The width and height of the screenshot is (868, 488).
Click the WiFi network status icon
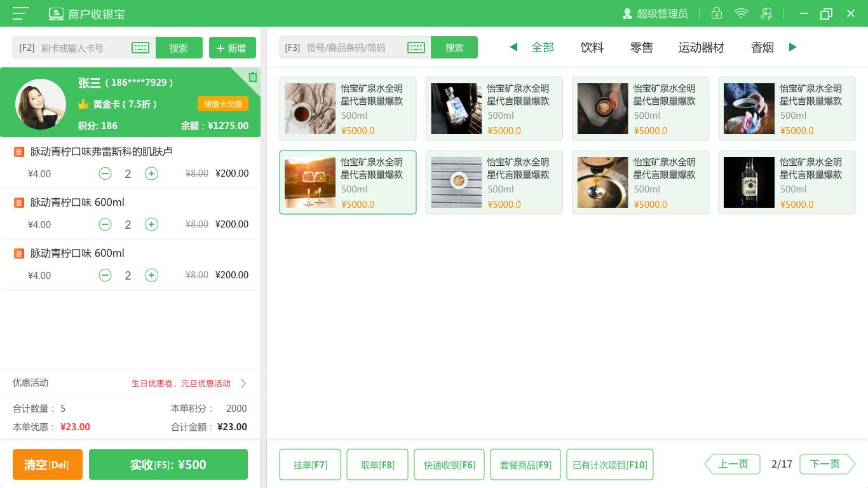point(742,13)
